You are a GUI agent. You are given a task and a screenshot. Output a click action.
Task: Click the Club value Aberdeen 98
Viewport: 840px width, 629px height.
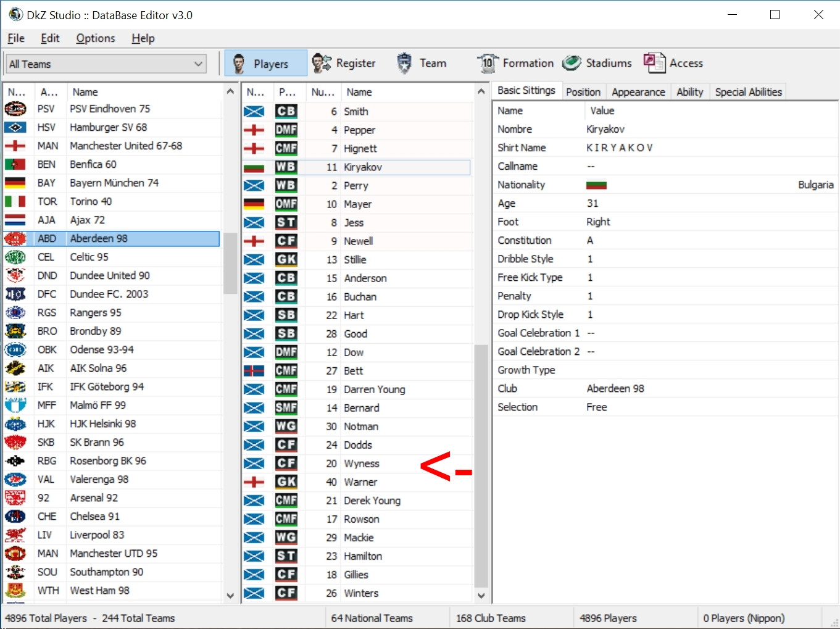tap(615, 389)
